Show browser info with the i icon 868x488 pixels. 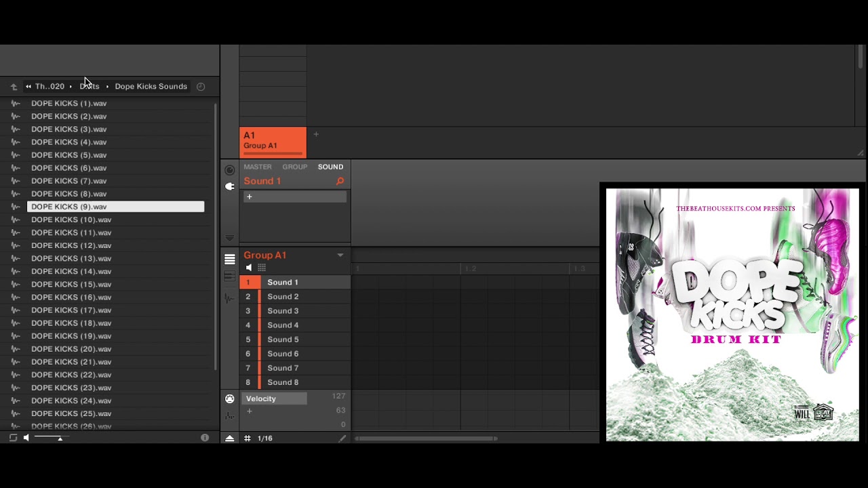click(205, 438)
